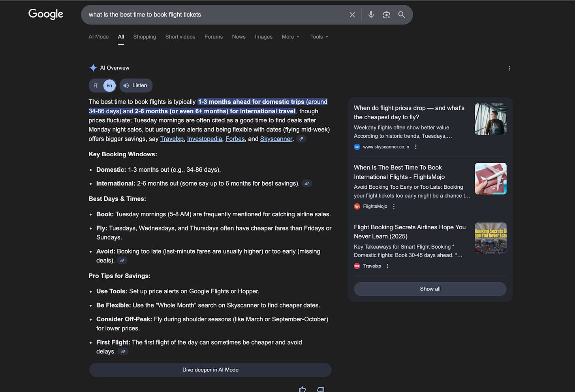Open three-dot menu for skyscanner.co.in source

point(415,147)
